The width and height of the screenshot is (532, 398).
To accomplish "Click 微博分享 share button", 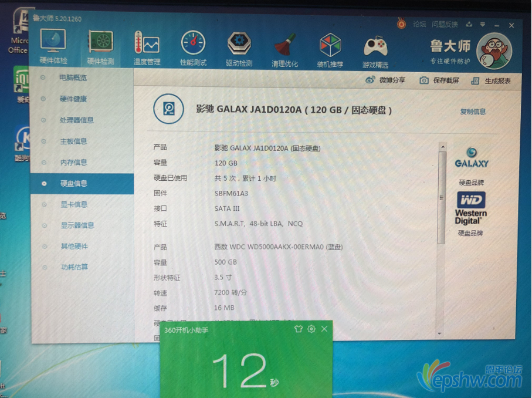I will [385, 80].
